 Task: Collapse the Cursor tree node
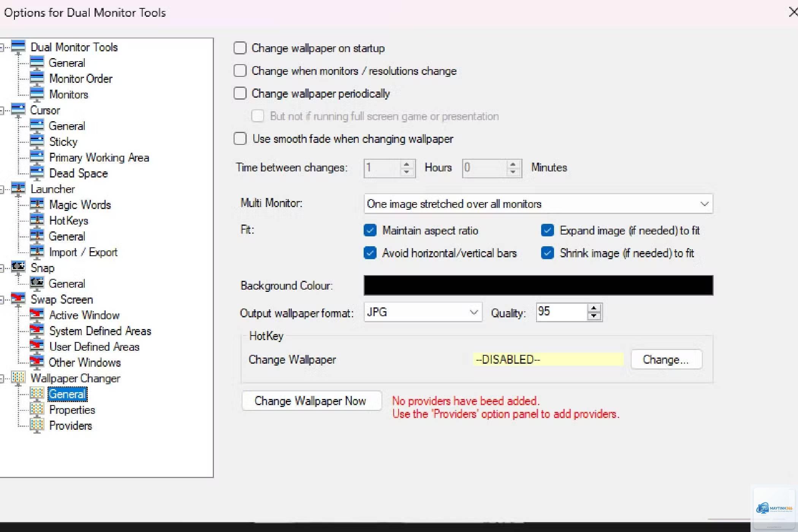[2, 111]
